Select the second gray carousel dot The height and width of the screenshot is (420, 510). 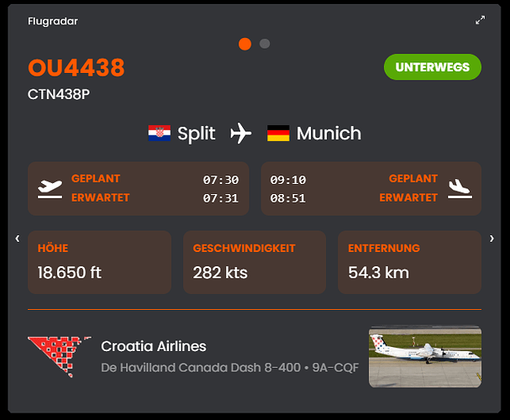265,44
